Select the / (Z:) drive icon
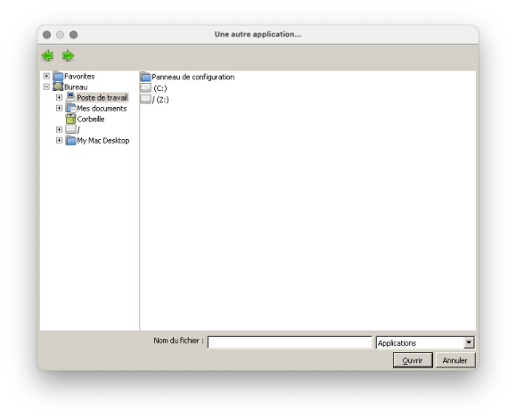Screen dimensions: 516x420 [146, 99]
